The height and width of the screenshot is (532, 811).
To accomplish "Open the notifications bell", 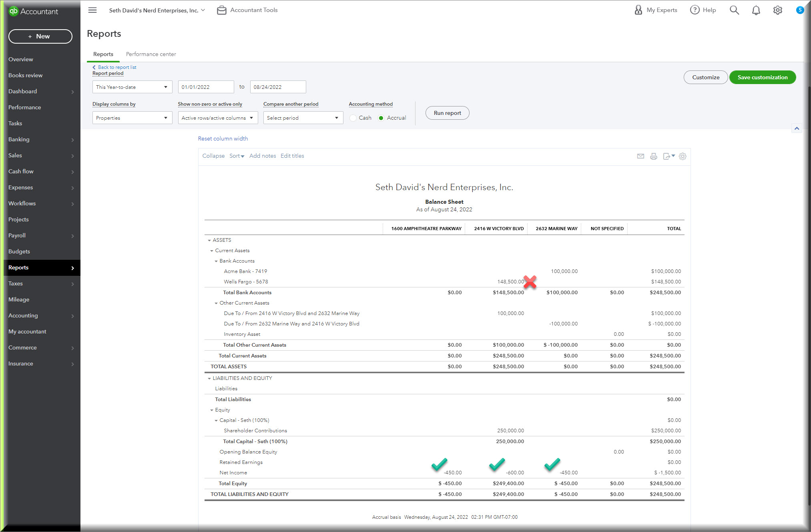I will (756, 10).
